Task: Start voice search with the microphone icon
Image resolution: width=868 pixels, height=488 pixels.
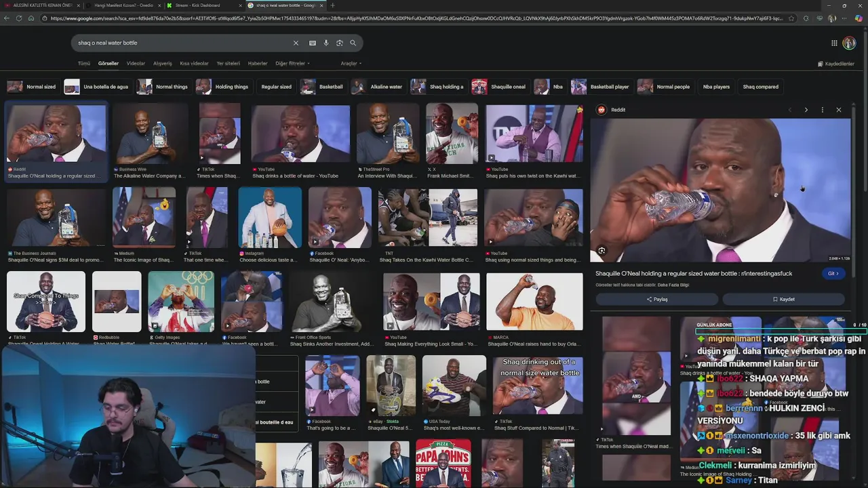Action: [x=326, y=43]
